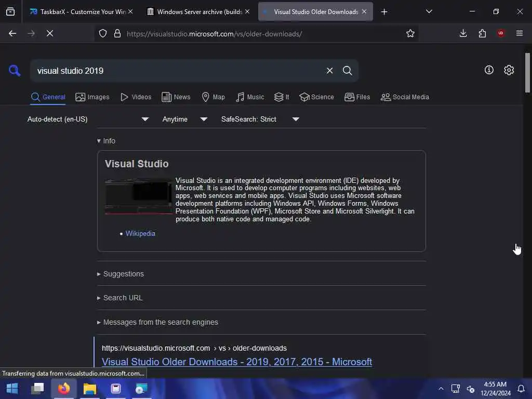This screenshot has height=399, width=532.
Task: Click the monitor-and-globe taskbar icon
Action: coord(141,389)
